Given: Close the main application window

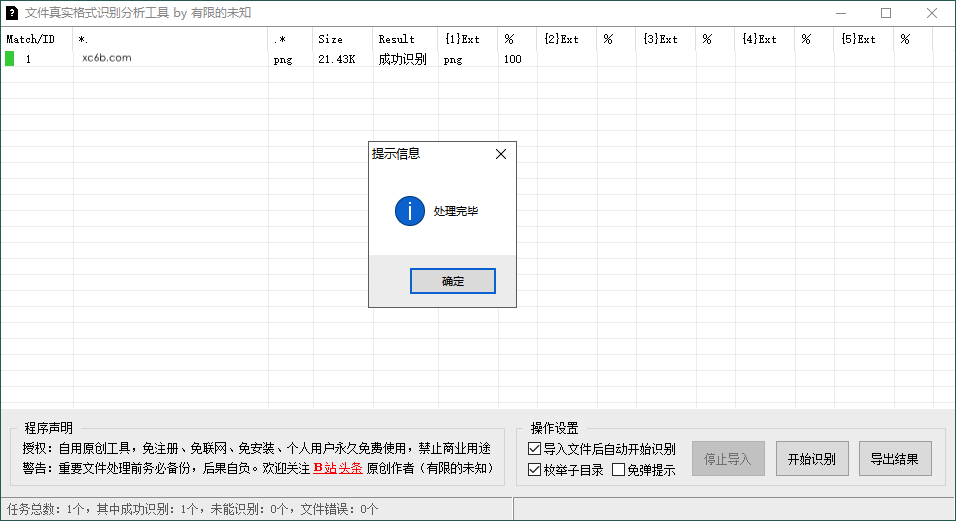Looking at the screenshot, I should (932, 13).
